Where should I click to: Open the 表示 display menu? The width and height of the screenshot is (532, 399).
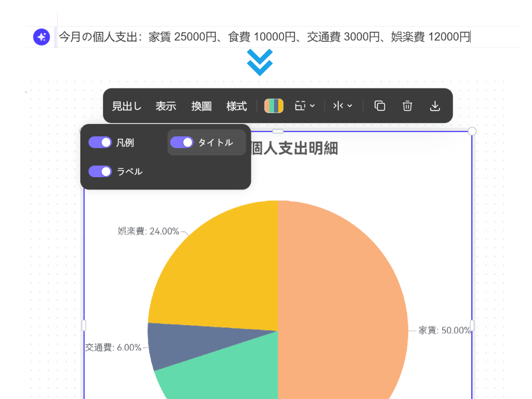tap(165, 106)
